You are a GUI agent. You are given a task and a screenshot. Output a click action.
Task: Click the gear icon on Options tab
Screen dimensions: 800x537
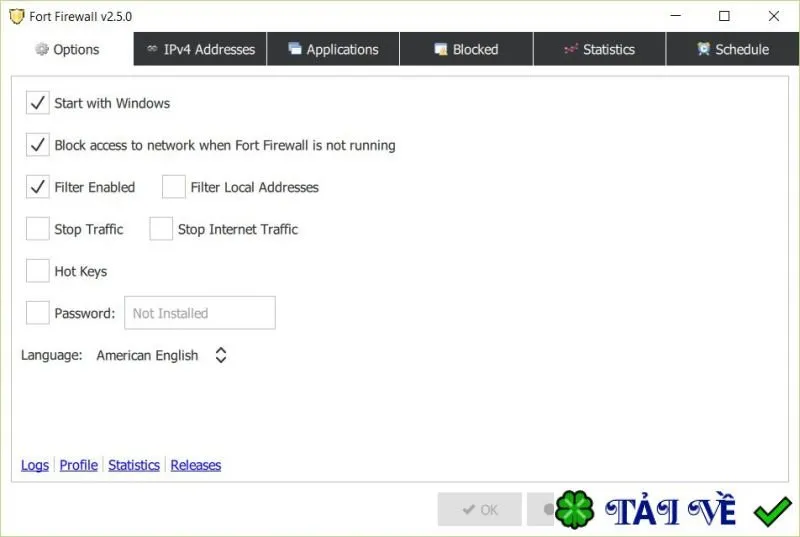(x=41, y=49)
